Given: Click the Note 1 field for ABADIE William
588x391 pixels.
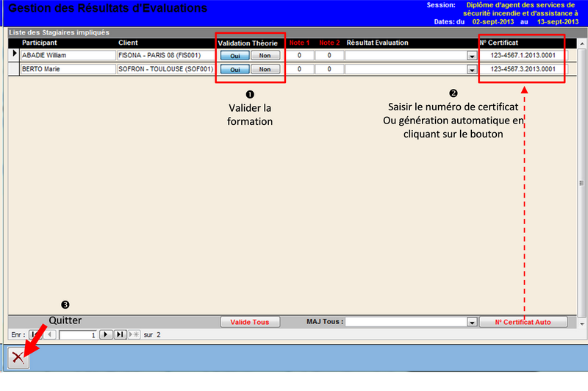Looking at the screenshot, I should coord(300,55).
